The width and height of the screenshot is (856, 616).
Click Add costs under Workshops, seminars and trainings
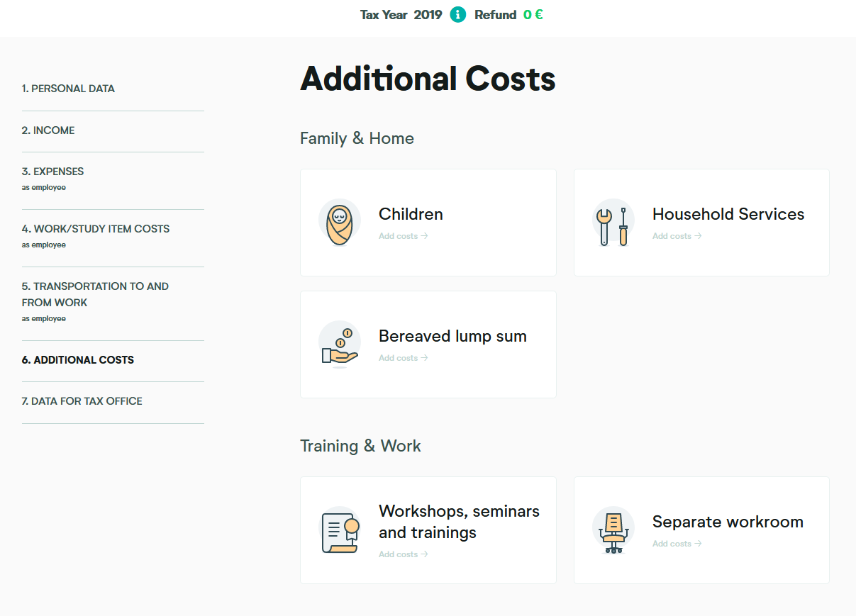(x=403, y=554)
